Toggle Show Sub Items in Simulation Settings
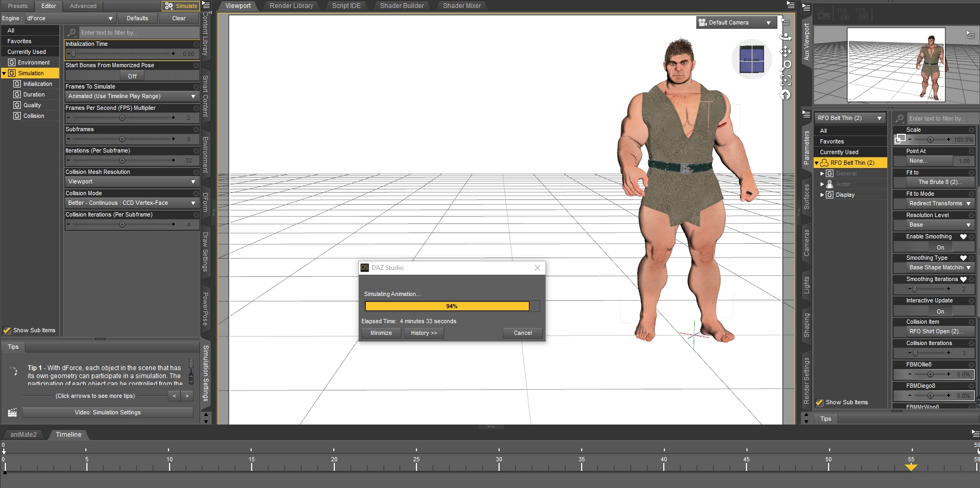 pos(7,331)
